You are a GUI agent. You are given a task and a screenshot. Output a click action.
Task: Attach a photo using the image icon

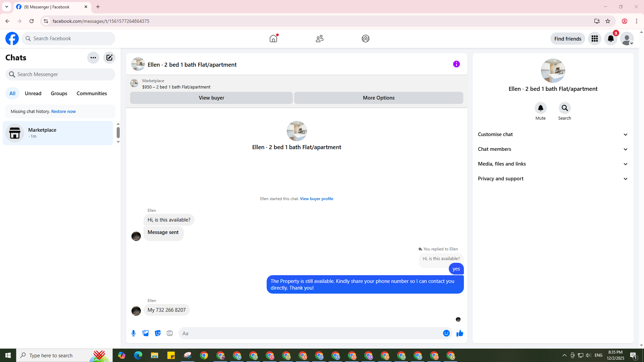click(x=146, y=333)
